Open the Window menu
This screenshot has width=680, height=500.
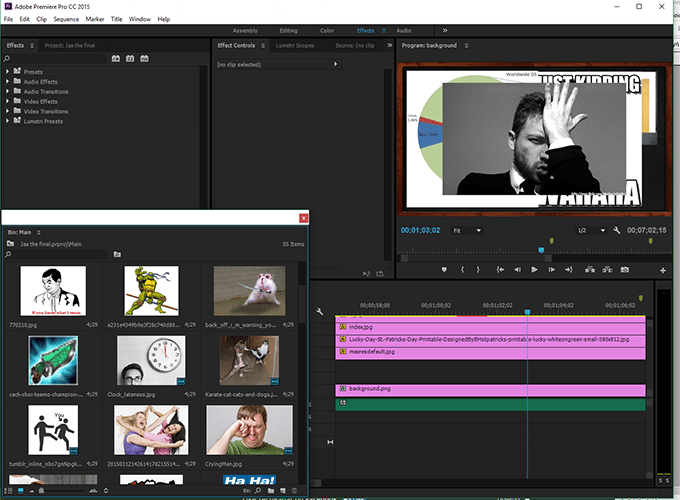140,19
